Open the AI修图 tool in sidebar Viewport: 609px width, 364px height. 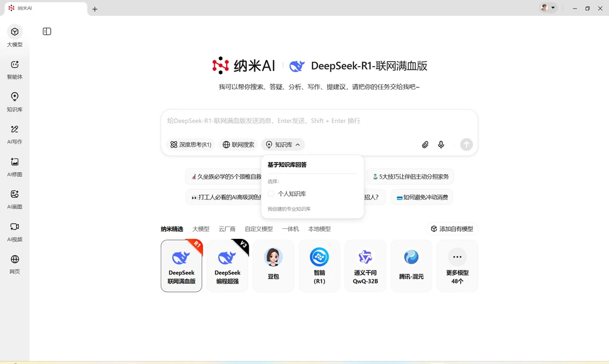click(x=15, y=167)
